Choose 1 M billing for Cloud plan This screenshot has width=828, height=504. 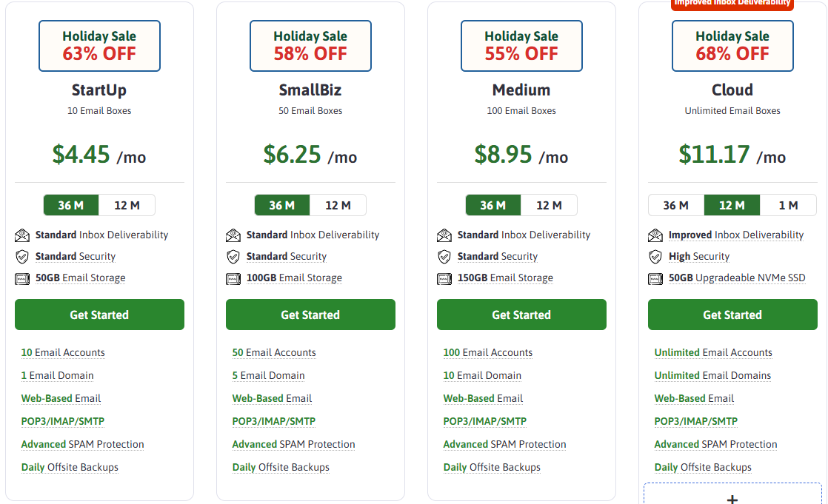pyautogui.click(x=788, y=205)
